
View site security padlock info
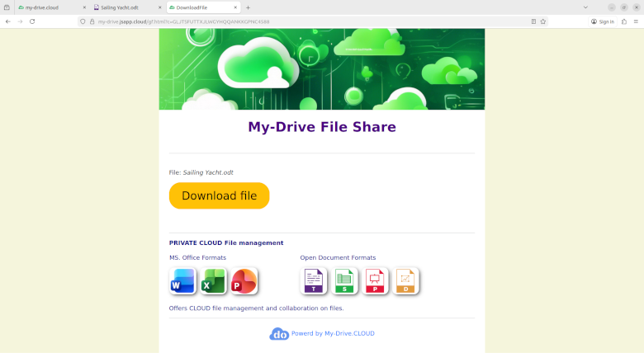tap(92, 21)
